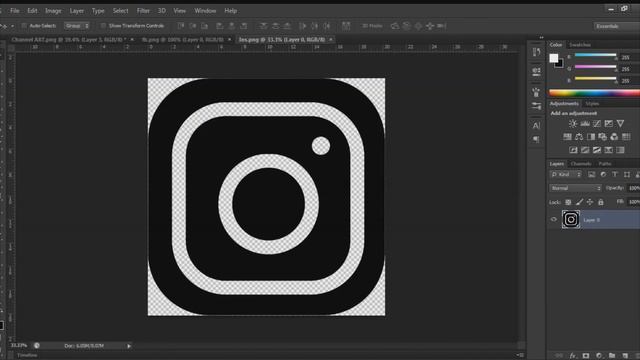This screenshot has height=360, width=640.
Task: Add an Invert adjustment
Action: (573, 150)
